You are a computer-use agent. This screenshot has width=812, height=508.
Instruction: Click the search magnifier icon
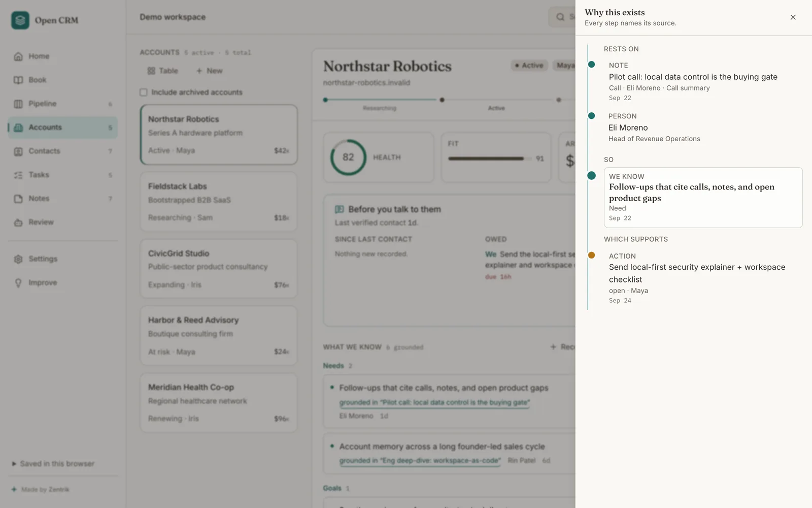tap(560, 17)
